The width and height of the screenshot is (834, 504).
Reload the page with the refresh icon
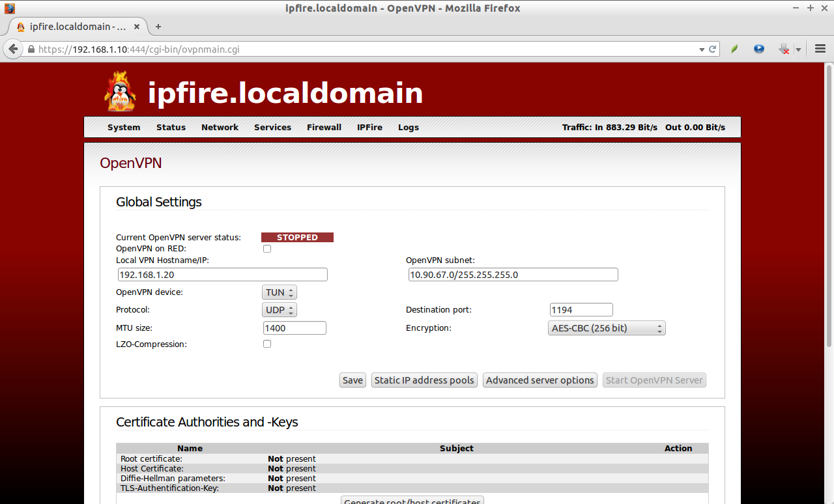(713, 49)
